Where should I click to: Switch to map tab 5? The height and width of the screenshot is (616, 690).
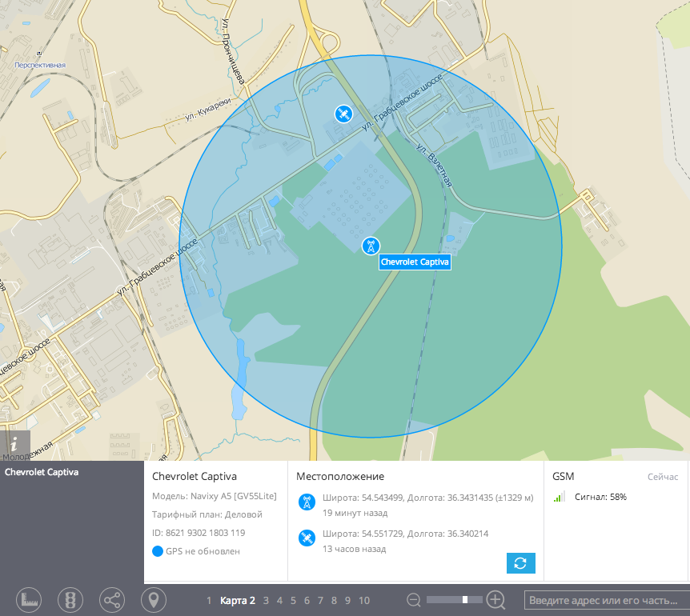294,600
